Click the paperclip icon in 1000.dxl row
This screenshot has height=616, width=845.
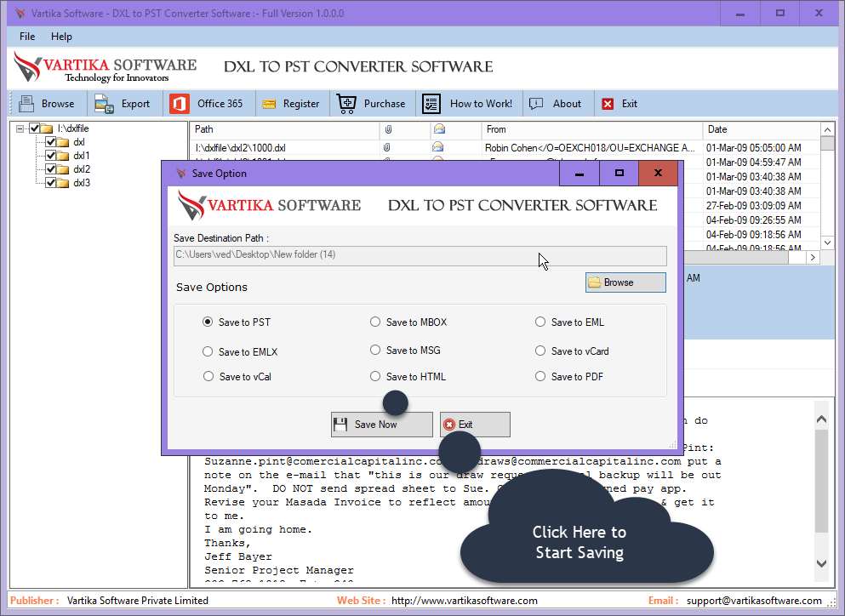(x=386, y=147)
